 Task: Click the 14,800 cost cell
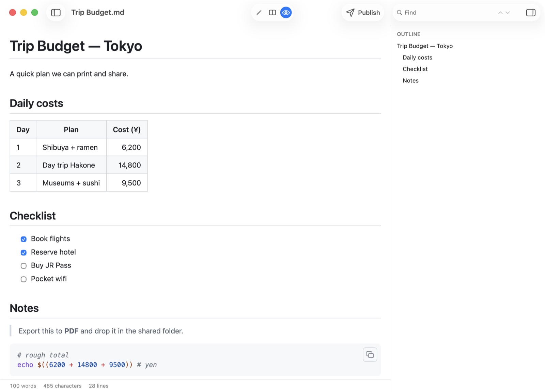click(127, 165)
